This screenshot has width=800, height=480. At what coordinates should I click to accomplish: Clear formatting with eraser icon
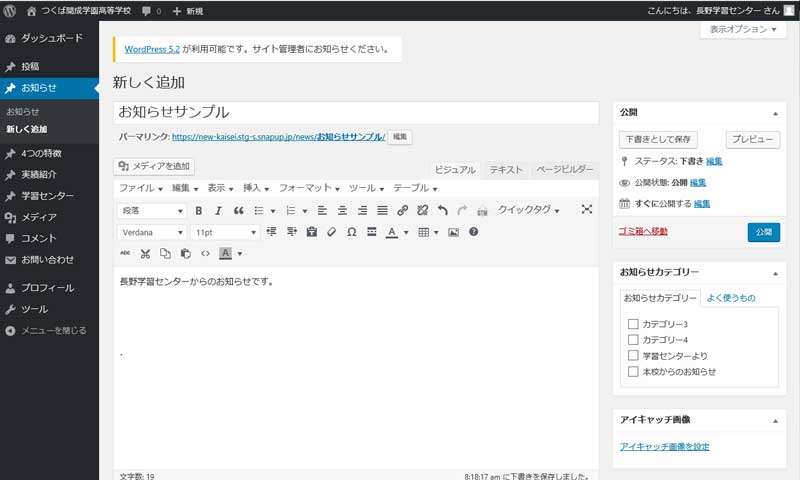(332, 232)
